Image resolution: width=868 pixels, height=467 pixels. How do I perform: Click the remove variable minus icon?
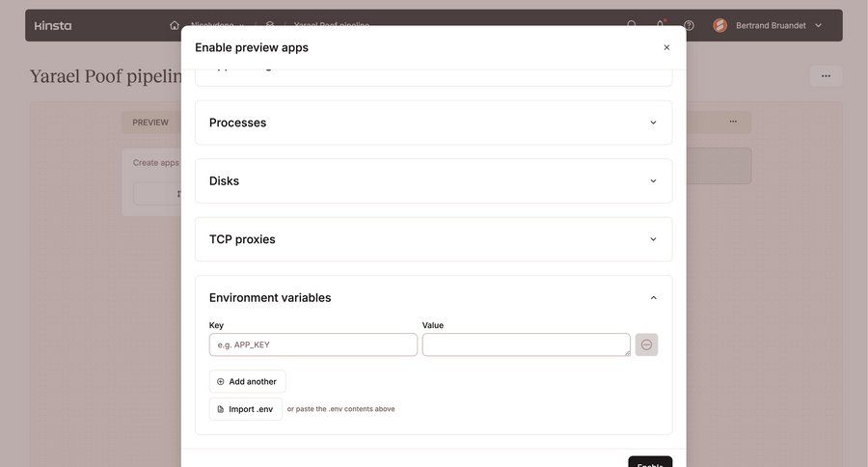pyautogui.click(x=646, y=344)
